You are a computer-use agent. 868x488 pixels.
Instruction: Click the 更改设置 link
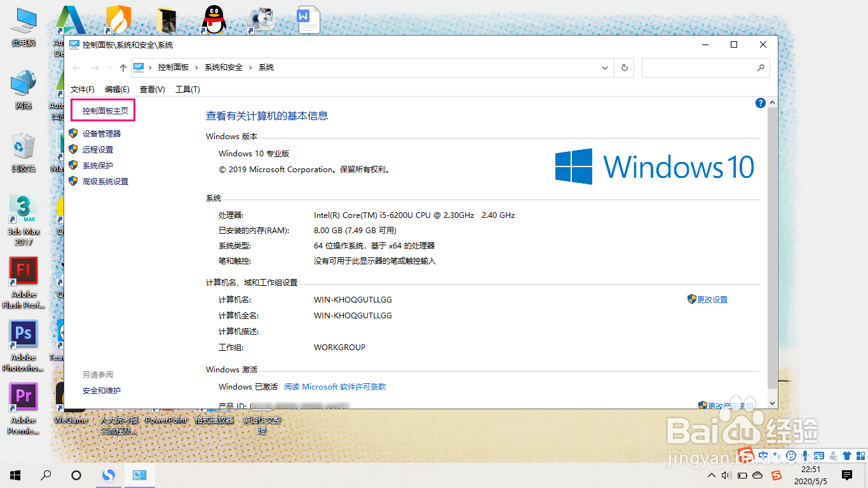712,299
